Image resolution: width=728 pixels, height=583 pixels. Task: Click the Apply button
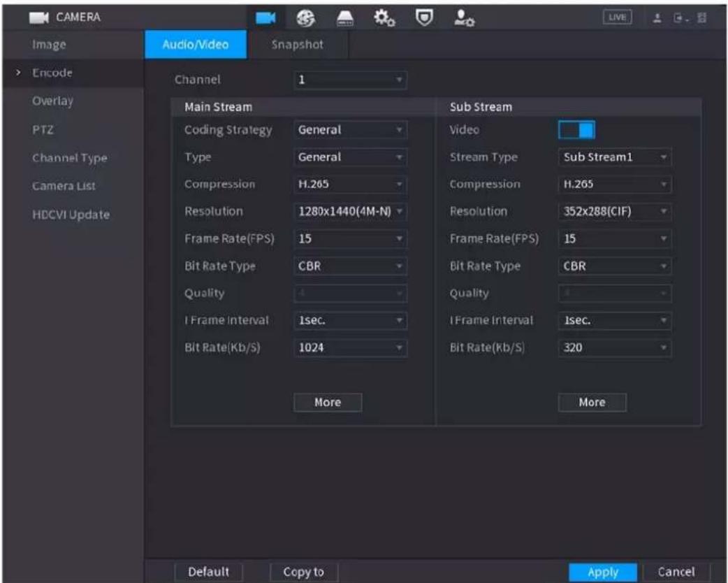[603, 572]
